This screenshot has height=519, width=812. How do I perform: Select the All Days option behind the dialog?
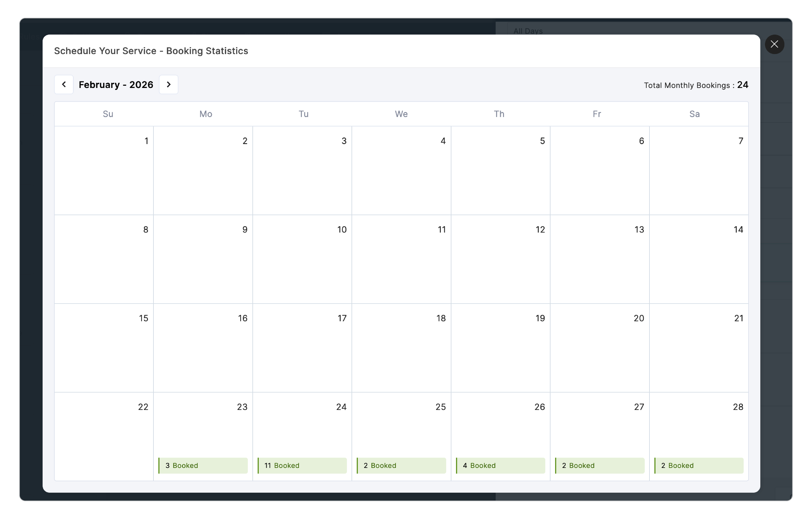point(528,31)
